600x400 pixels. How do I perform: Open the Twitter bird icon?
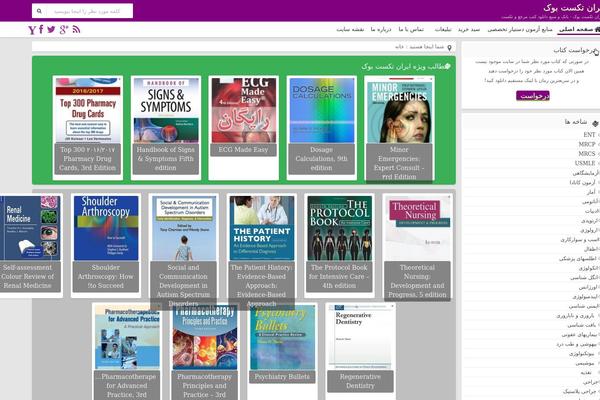51,29
